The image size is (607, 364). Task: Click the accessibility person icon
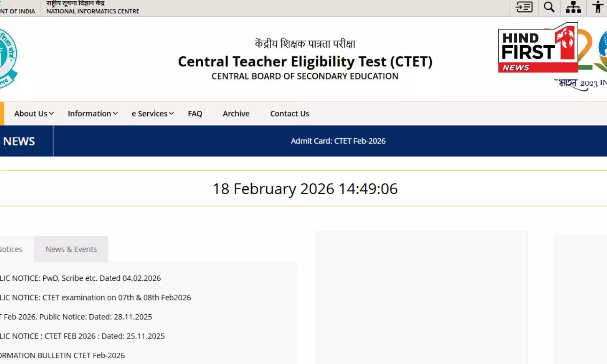click(x=598, y=7)
